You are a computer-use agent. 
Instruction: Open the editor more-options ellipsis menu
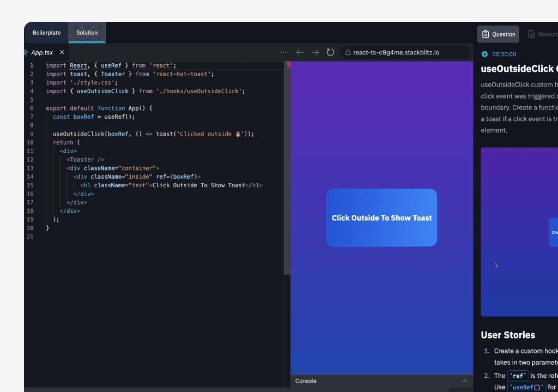coord(283,52)
